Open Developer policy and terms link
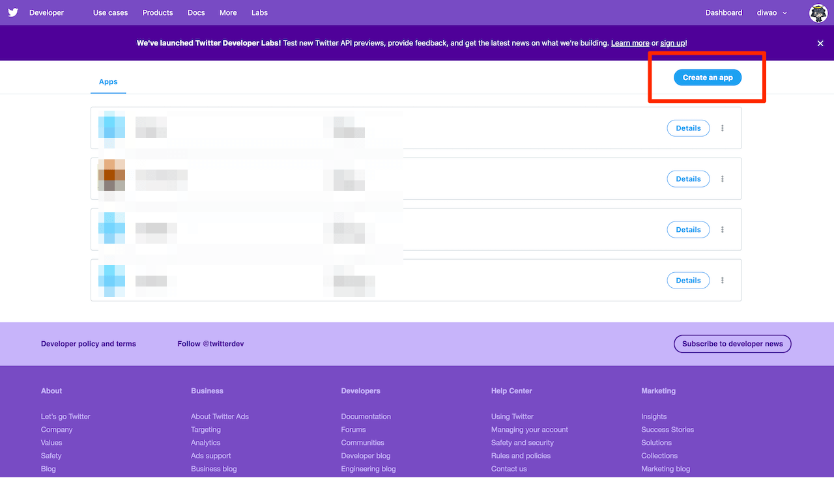The image size is (834, 504). click(89, 344)
